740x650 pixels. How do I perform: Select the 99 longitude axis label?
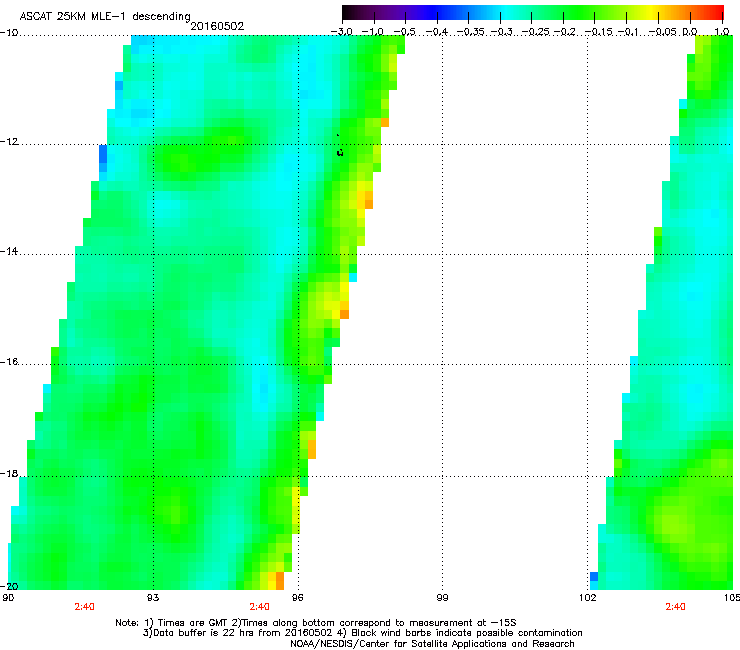point(442,598)
